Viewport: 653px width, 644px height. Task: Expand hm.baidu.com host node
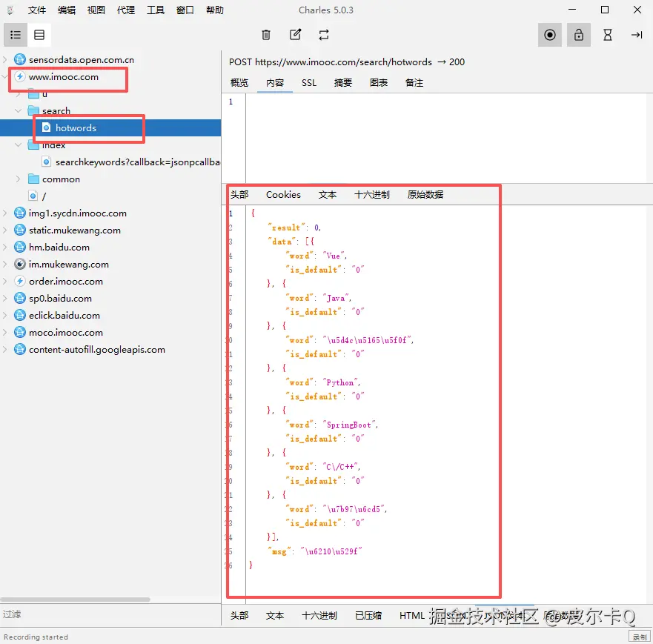coord(5,248)
